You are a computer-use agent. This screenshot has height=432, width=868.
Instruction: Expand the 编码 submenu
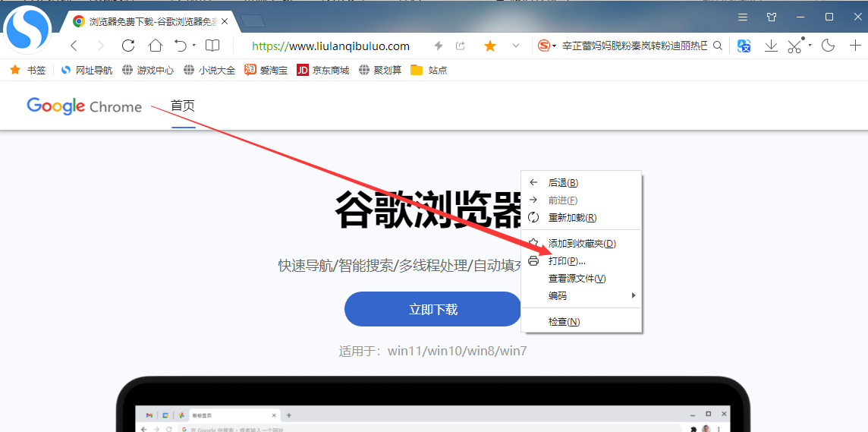click(x=581, y=296)
